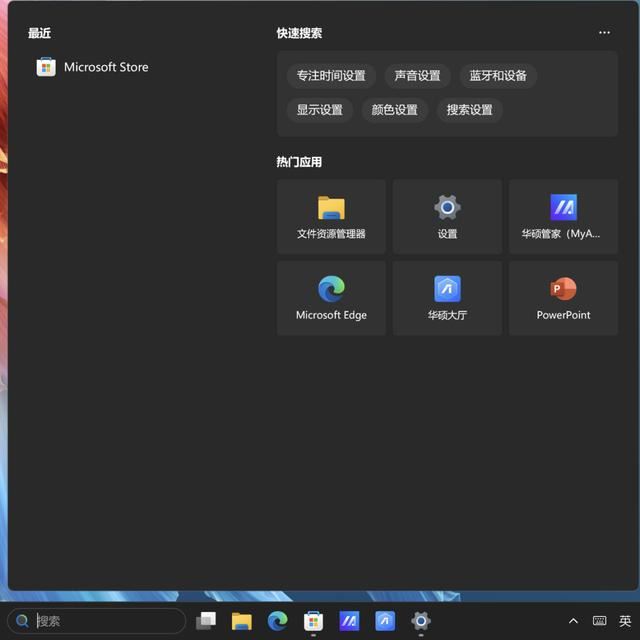Click Microsoft Store icon in taskbar
Screen dimensions: 640x640
(x=313, y=621)
